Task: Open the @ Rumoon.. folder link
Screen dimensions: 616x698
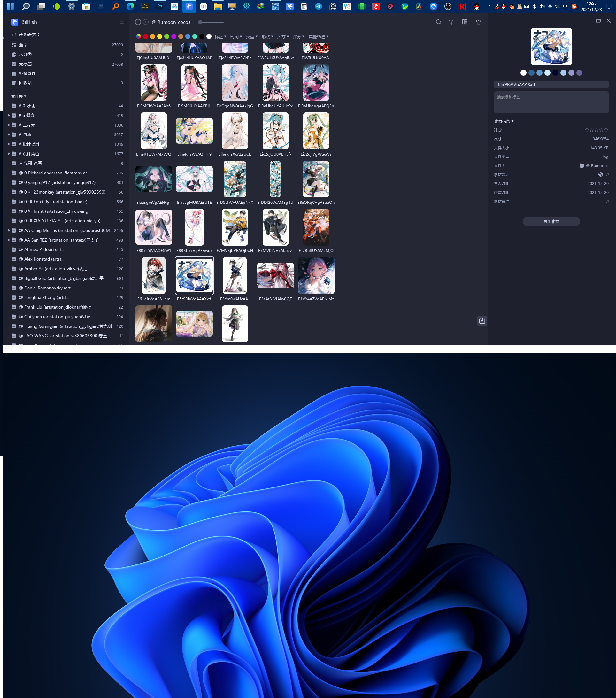Action: point(594,165)
